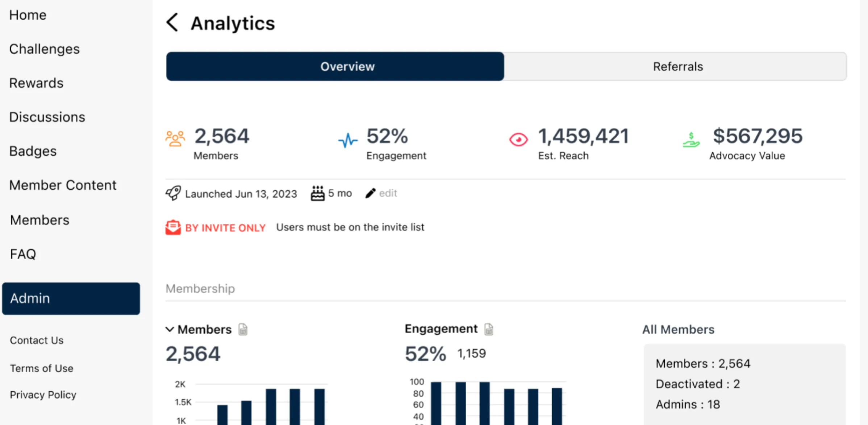Switch to the Overview tab
The height and width of the screenshot is (425, 868).
tap(335, 66)
